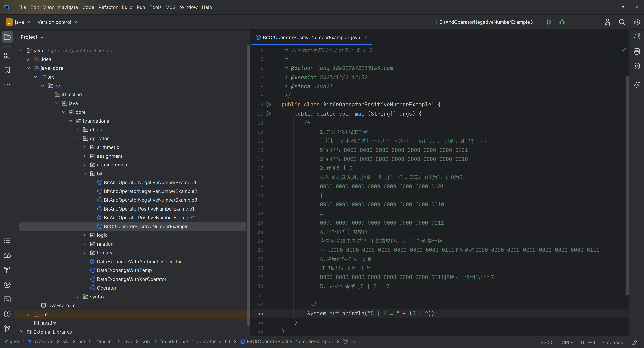Click the 4 spaces indent setting
644x348 pixels.
pos(612,342)
